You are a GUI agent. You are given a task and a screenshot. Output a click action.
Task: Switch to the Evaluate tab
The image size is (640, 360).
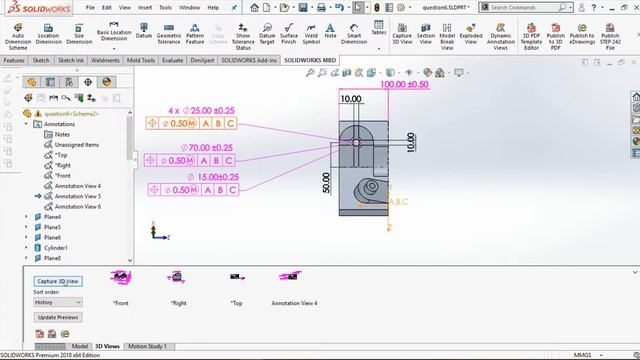tap(173, 60)
